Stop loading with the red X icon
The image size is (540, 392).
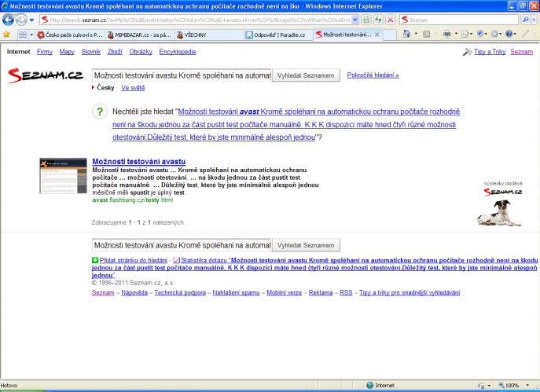(390, 20)
